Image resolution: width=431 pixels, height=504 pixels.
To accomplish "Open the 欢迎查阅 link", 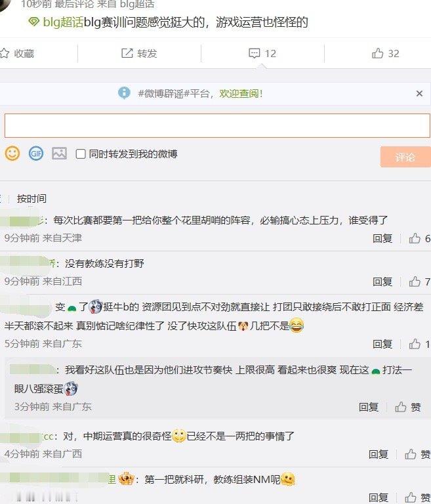I will (241, 94).
